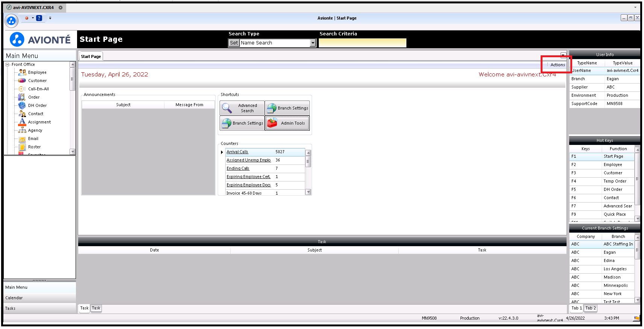644x329 pixels.
Task: Select the active first Task tab
Action: pos(85,308)
